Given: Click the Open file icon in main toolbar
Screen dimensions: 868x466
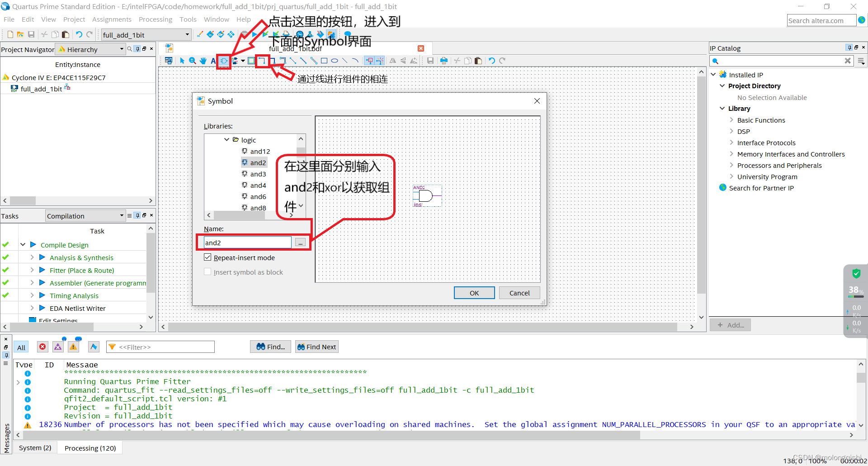Looking at the screenshot, I should pos(20,34).
